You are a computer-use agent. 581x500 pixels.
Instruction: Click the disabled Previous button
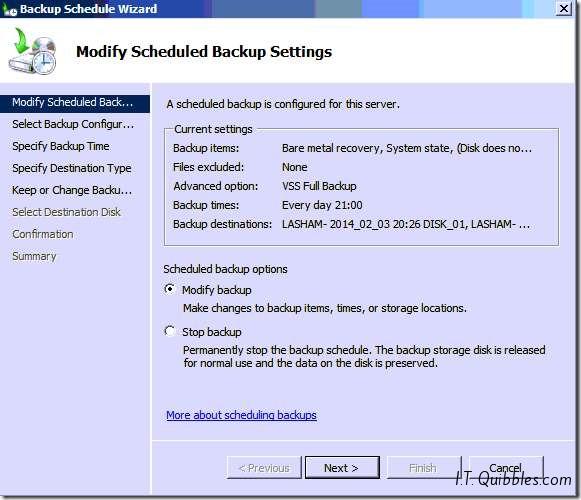coord(264,468)
